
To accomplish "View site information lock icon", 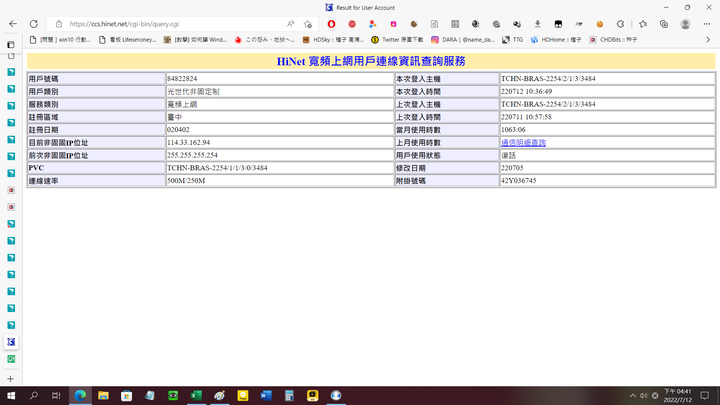I will (59, 24).
